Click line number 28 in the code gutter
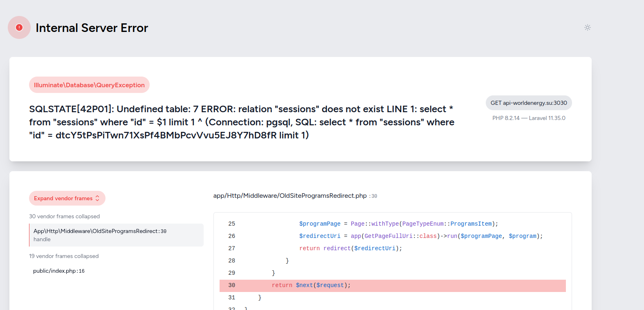 tap(232, 260)
